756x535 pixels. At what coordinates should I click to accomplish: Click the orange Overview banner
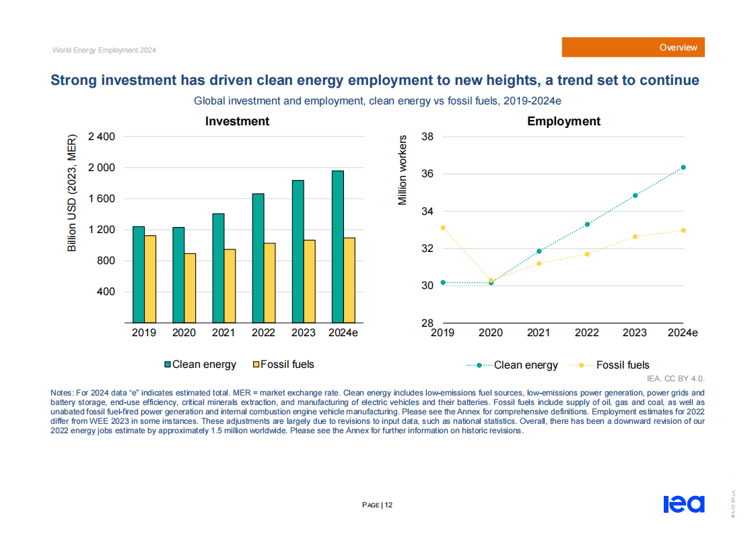633,47
